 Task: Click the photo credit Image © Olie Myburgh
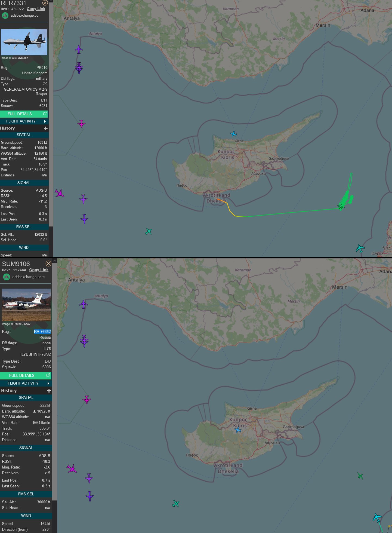(14, 58)
